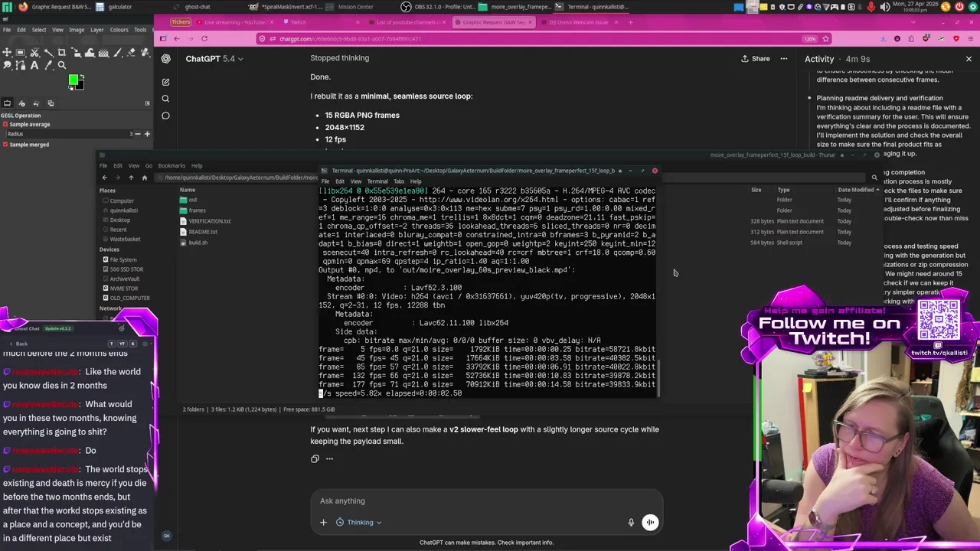
Task: Open the GIMP Colours menu
Action: click(119, 30)
